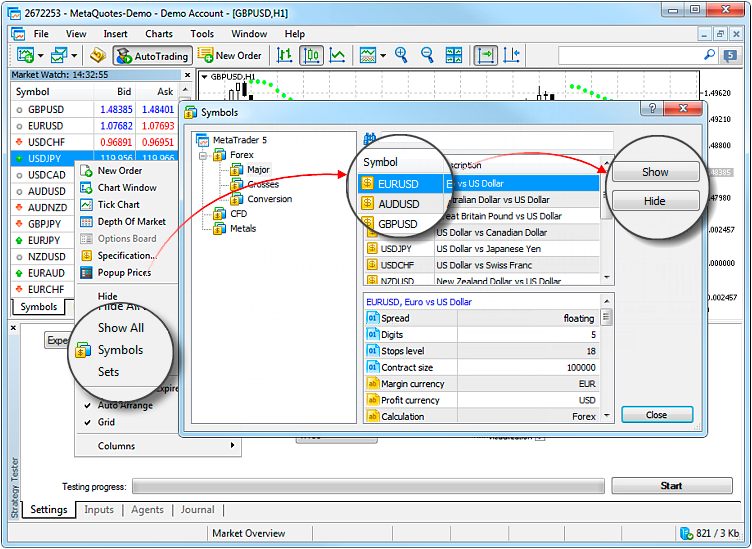Click the Zoom Out magnifier icon
Viewport: 752px width, 549px height.
tap(427, 55)
